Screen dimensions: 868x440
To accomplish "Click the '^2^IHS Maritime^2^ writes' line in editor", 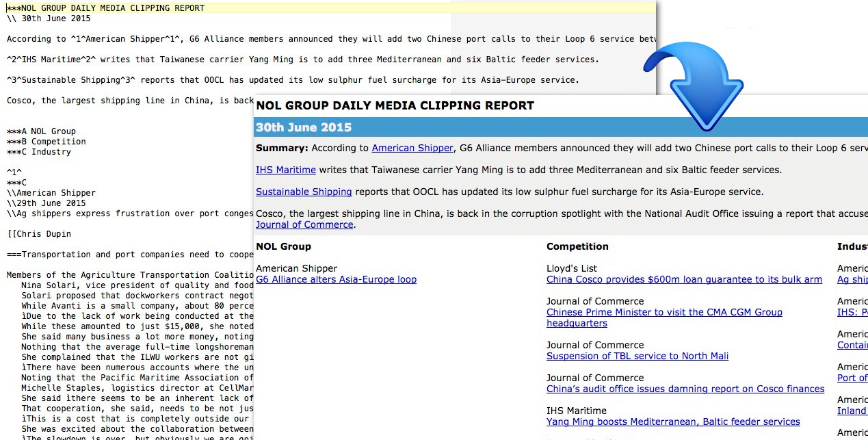I will tap(302, 60).
